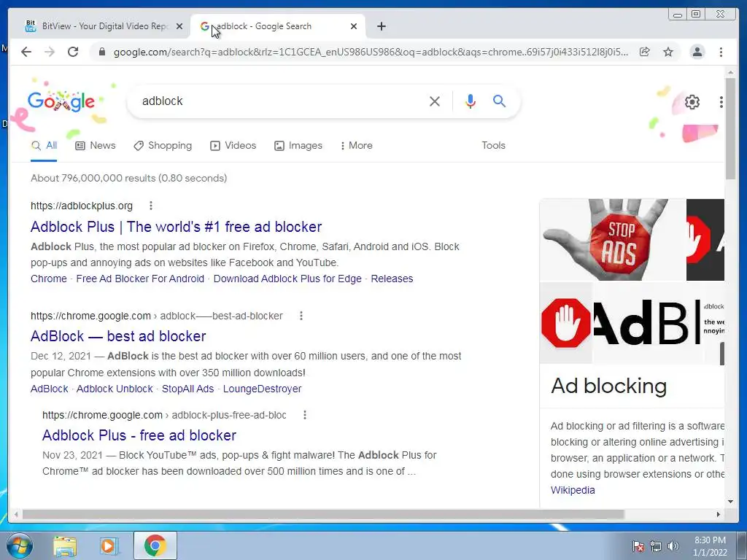Follow 'Free Ad Blocker For Android' sitelink

pos(140,279)
